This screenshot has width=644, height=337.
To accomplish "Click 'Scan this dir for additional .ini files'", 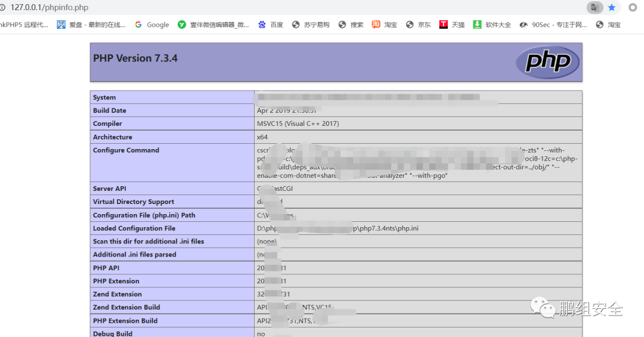I will 148,241.
